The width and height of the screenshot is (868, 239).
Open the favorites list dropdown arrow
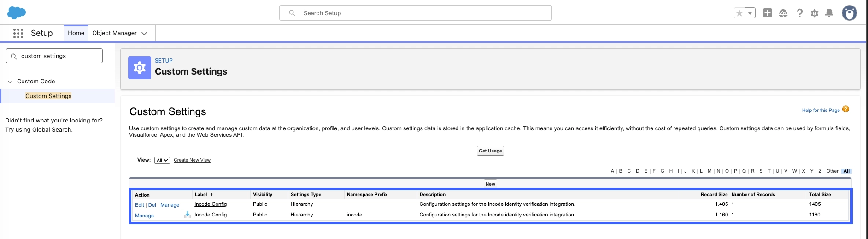[751, 13]
